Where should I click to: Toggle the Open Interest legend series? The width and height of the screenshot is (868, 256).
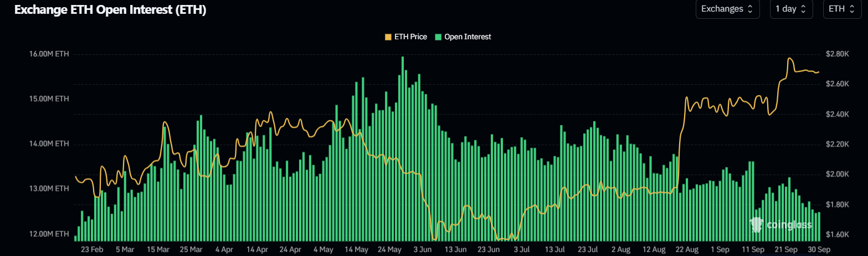[x=463, y=36]
